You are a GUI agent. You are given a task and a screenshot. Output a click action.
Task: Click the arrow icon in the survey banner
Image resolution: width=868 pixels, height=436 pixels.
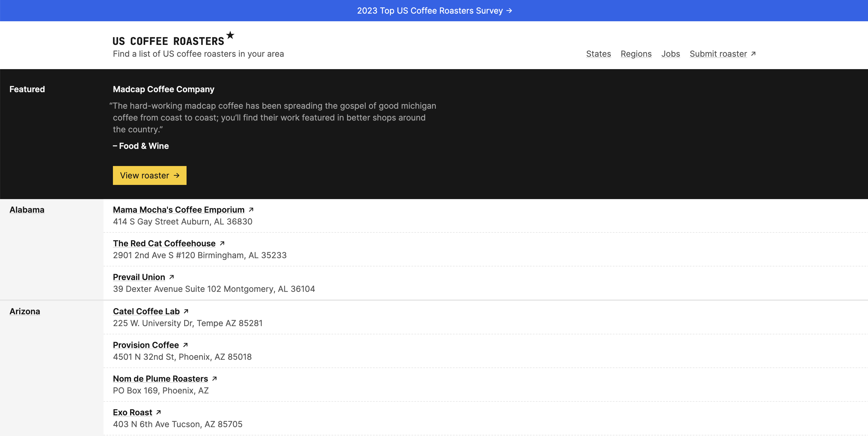509,11
